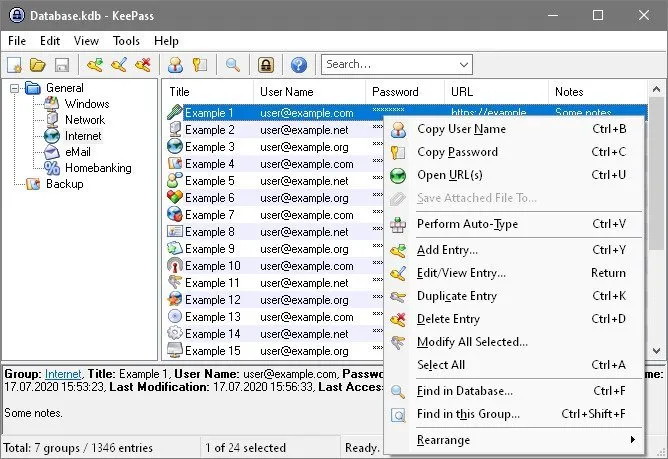Follow the Internet group link in details
This screenshot has height=459, width=668.
coord(63,373)
